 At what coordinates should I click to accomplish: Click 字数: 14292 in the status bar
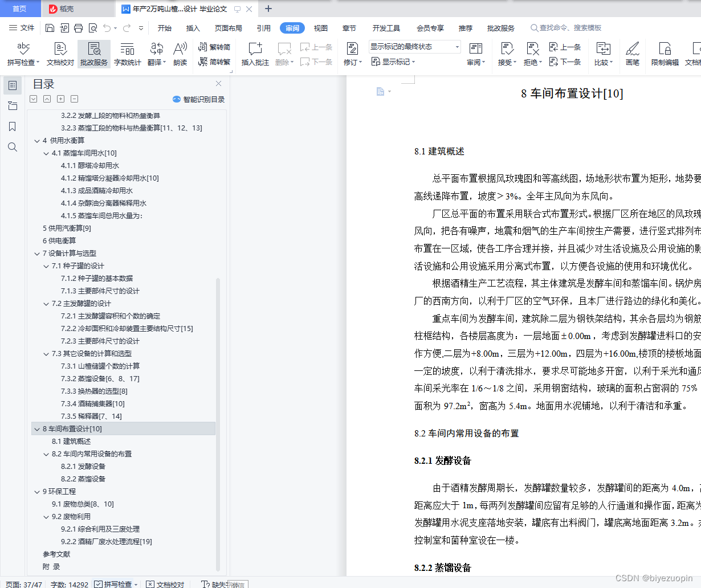tap(70, 584)
